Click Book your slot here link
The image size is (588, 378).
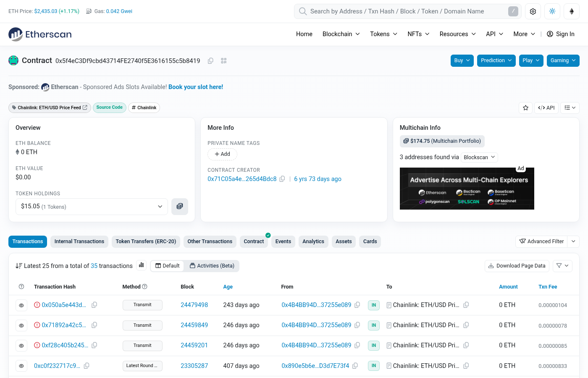(x=196, y=87)
